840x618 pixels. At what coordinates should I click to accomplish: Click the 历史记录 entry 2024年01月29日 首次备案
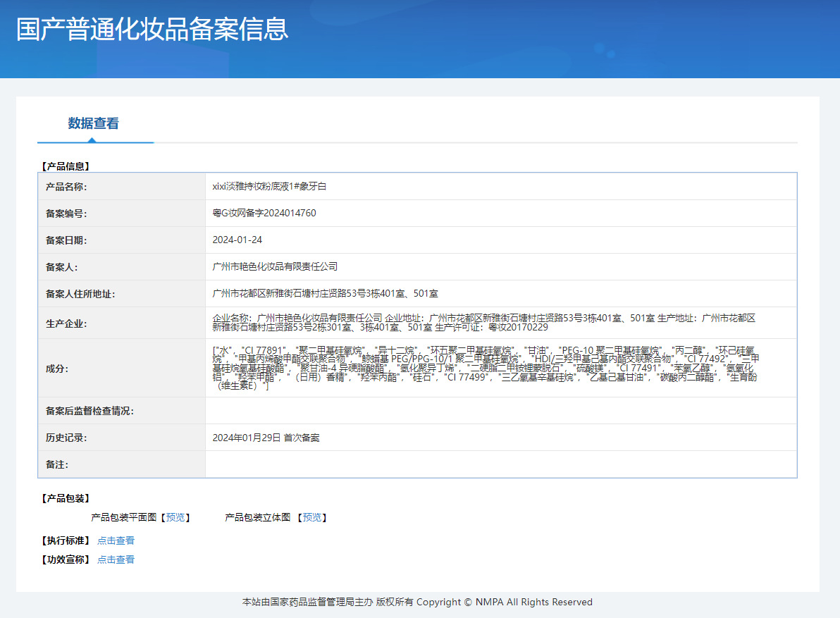click(266, 438)
